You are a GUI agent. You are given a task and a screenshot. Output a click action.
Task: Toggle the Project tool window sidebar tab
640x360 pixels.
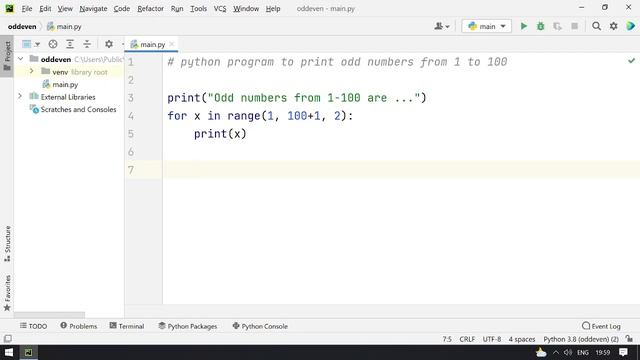[7, 56]
